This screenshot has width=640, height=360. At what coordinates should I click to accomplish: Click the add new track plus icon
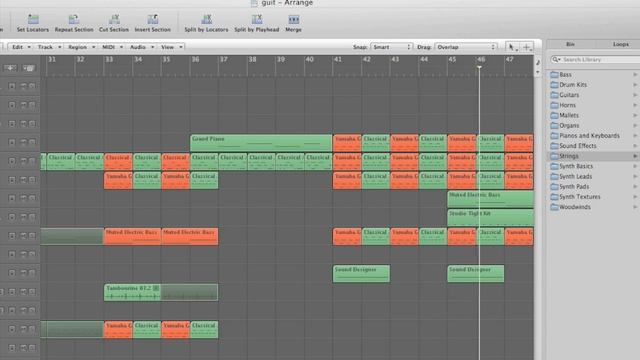[x=10, y=68]
